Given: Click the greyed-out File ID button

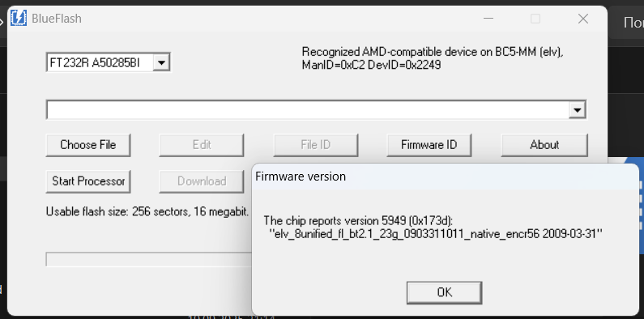Looking at the screenshot, I should click(x=315, y=145).
